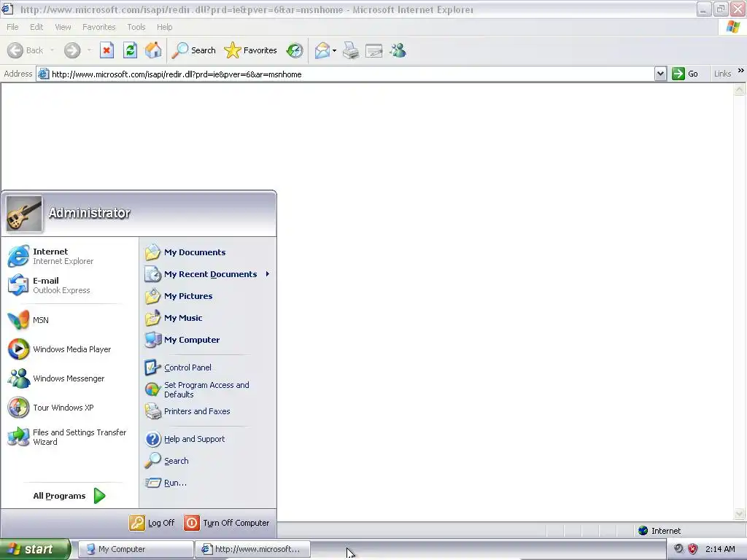
Task: Open Search from Start menu right column
Action: point(208,461)
